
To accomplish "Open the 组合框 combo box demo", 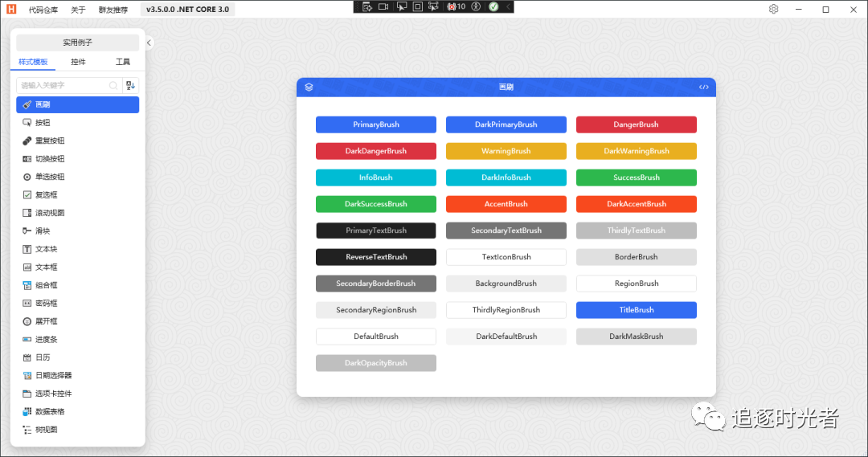I will [x=46, y=285].
